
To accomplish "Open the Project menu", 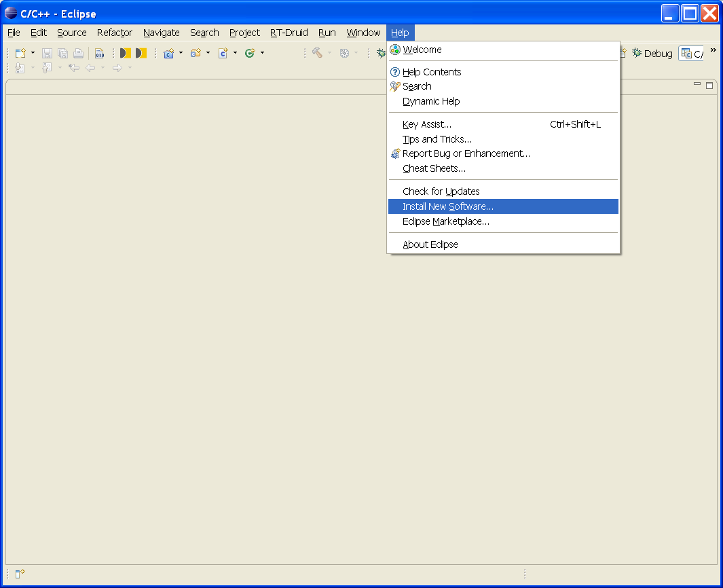I will click(244, 33).
